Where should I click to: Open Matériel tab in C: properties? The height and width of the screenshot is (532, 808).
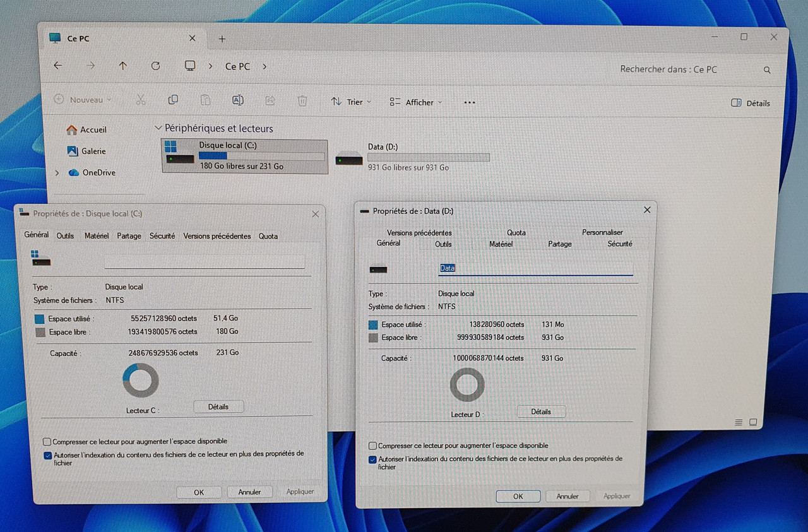pyautogui.click(x=97, y=235)
